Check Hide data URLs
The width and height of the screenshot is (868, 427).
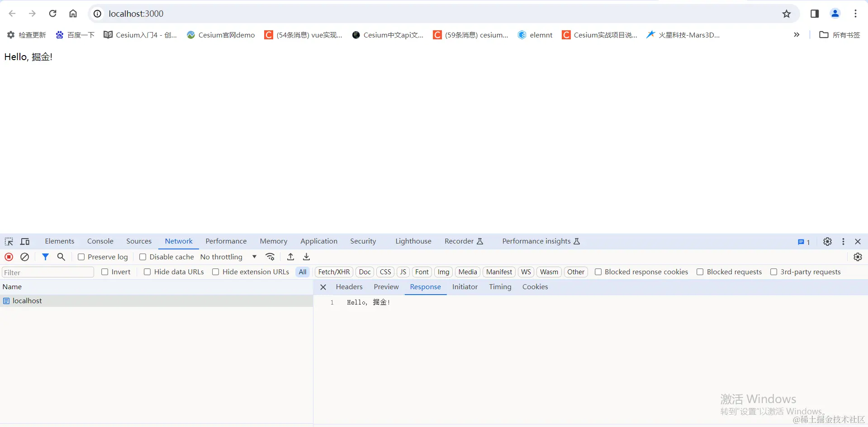pyautogui.click(x=147, y=272)
